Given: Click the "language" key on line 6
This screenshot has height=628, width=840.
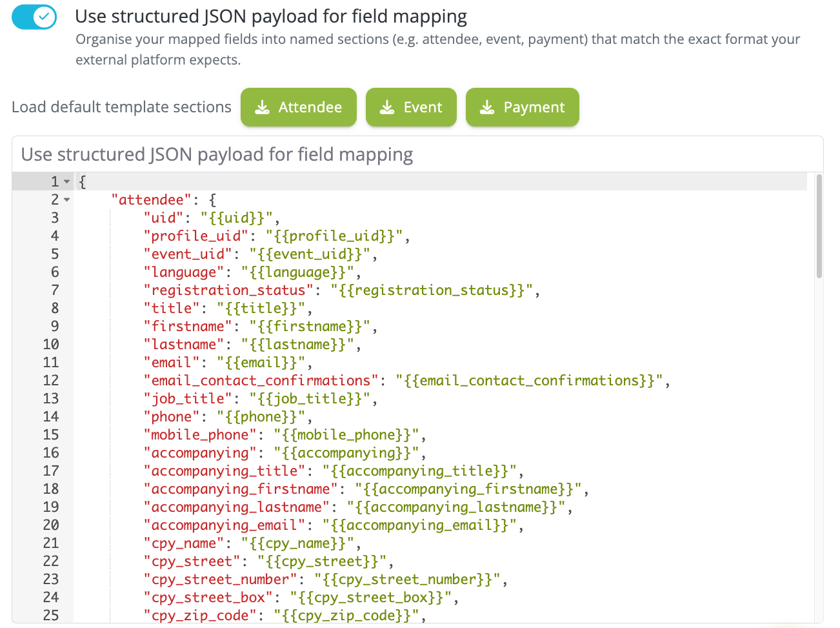Looking at the screenshot, I should coord(184,272).
